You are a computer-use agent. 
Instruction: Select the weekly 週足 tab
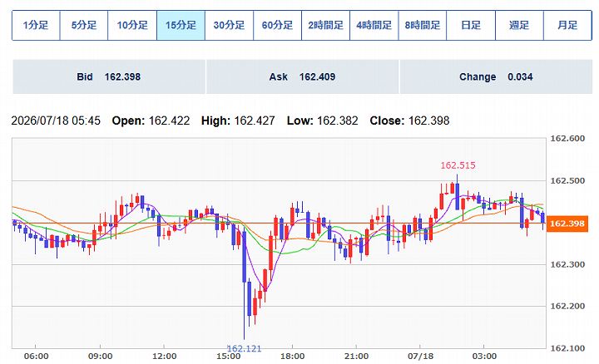click(x=519, y=25)
